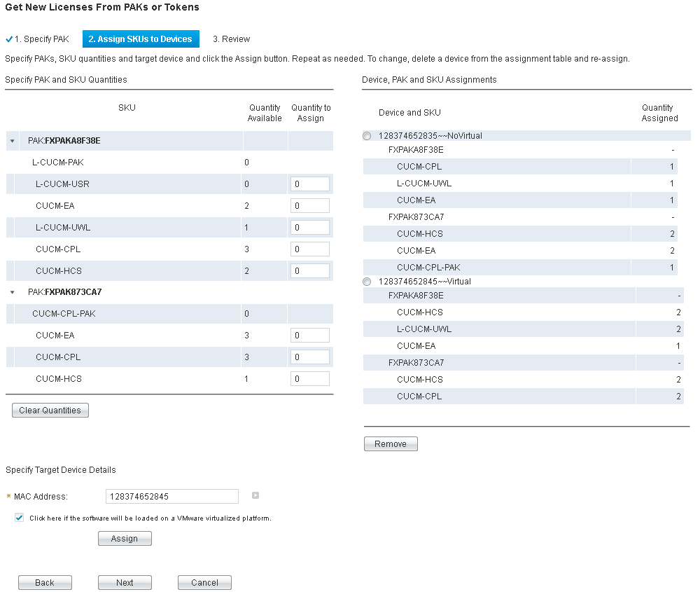Viewport: 700px width, 592px height.
Task: Click the 128374652835~~NoVirtual device label
Action: (x=430, y=136)
